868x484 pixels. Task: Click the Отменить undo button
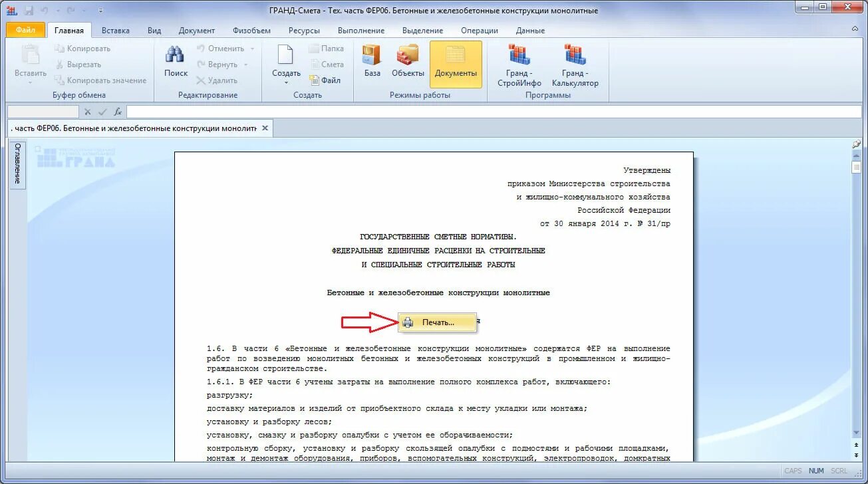point(221,49)
